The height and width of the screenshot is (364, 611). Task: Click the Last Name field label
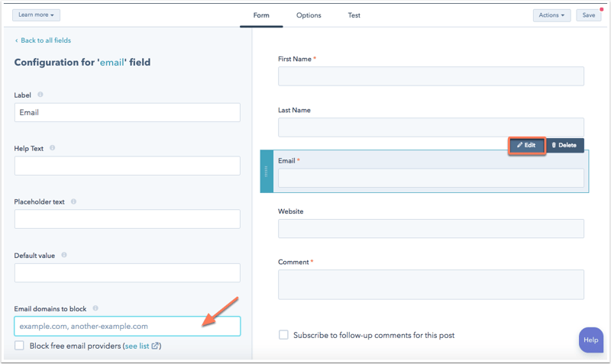[x=294, y=110]
